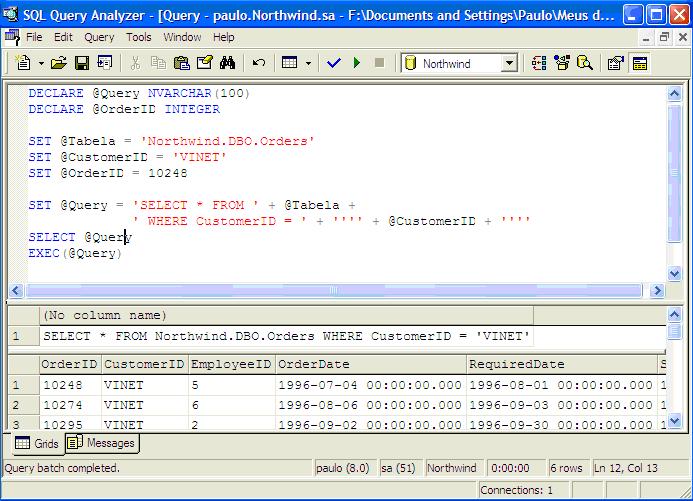This screenshot has width=693, height=501.
Task: Open the Query menu
Action: [99, 37]
